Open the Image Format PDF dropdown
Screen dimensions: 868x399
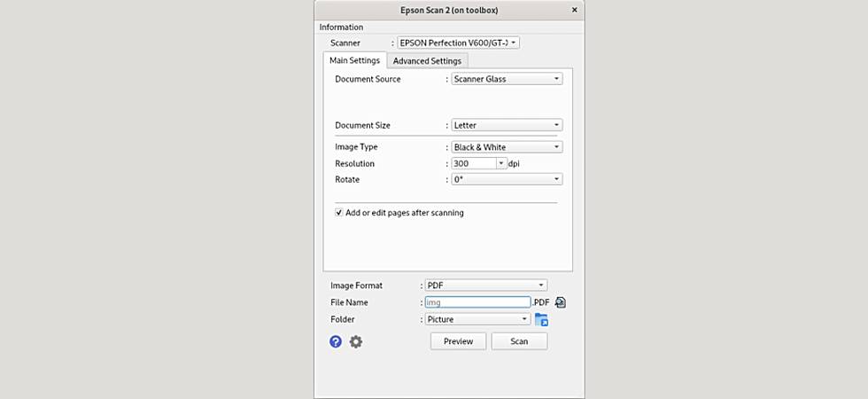pyautogui.click(x=485, y=286)
